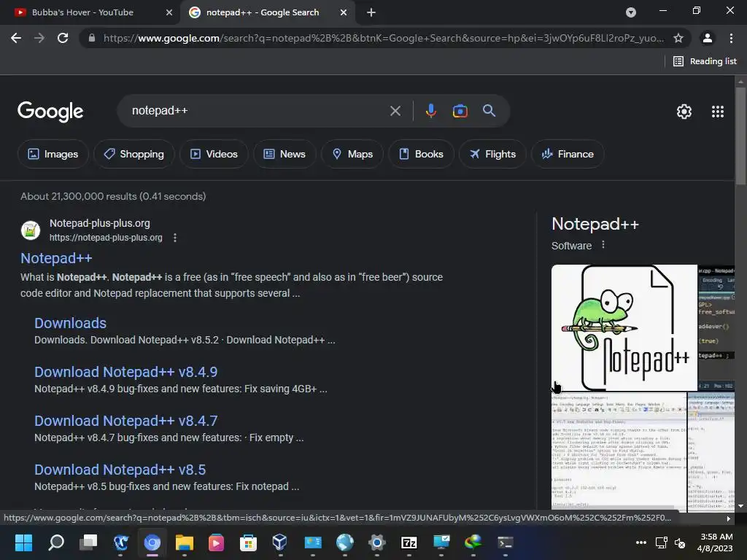This screenshot has height=560, width=747.
Task: Click the page vertical scrollbar
Action: pos(740,138)
